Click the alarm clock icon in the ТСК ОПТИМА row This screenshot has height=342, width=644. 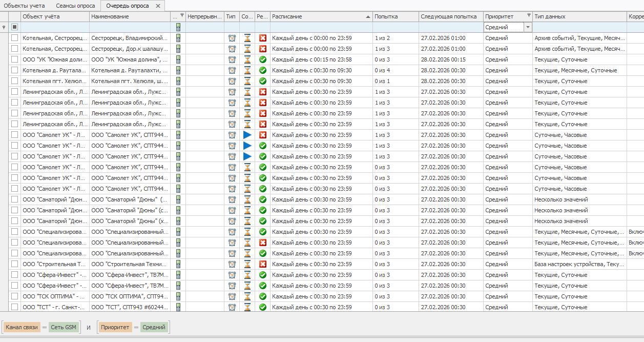click(232, 296)
